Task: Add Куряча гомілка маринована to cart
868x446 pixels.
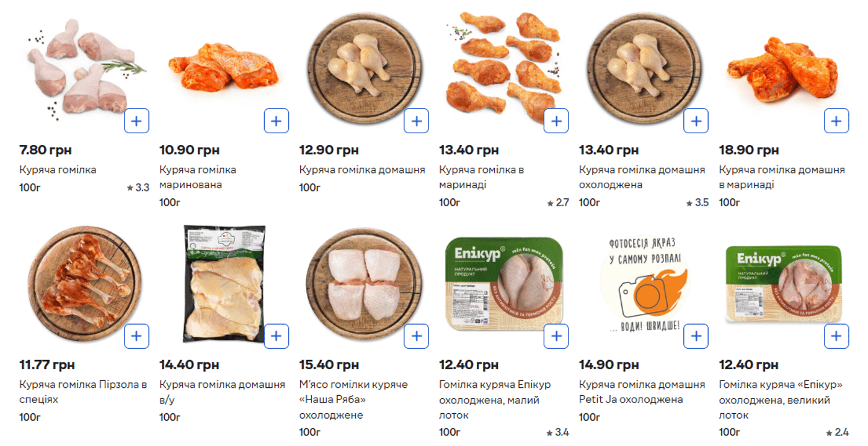Action: [277, 121]
